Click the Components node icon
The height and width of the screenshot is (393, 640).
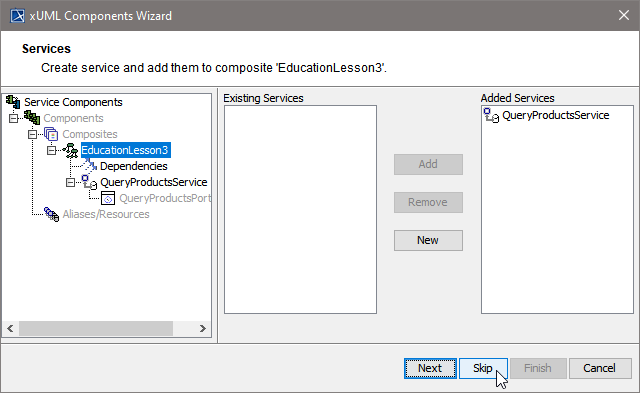tap(32, 118)
